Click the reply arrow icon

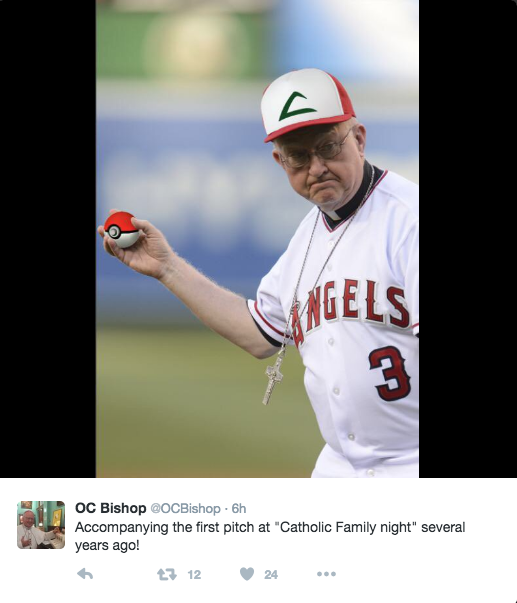click(x=85, y=574)
